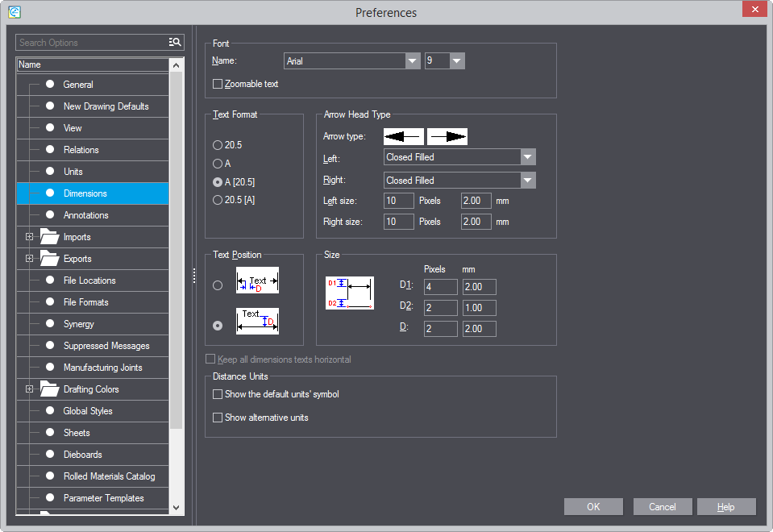Open the Left arrow type dropdown
Image resolution: width=773 pixels, height=532 pixels.
point(528,157)
